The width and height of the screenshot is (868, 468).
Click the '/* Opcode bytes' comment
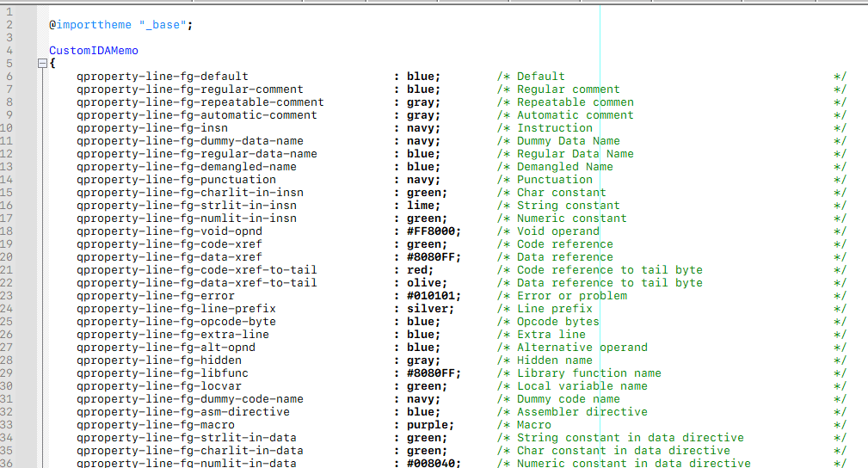[x=548, y=322]
